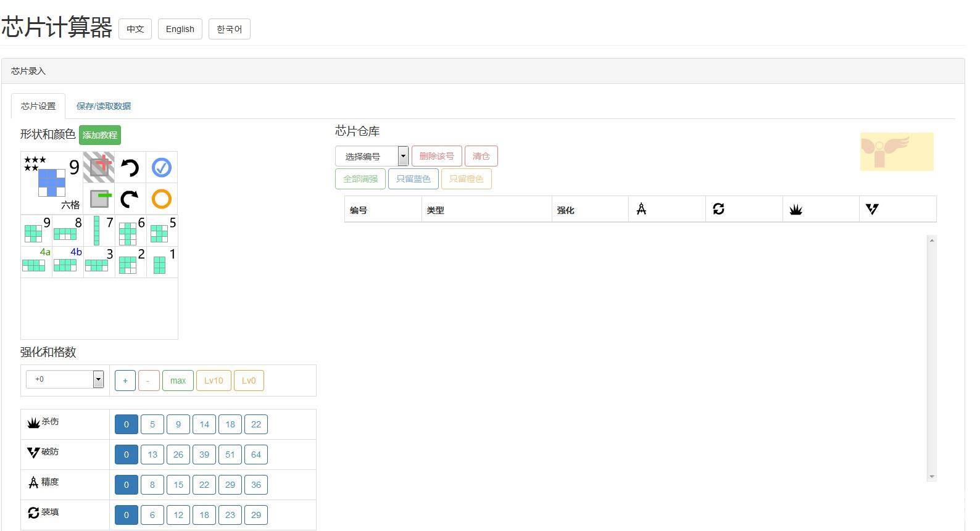Pick chip shape 4a
The image size is (980, 531).
[x=36, y=261]
